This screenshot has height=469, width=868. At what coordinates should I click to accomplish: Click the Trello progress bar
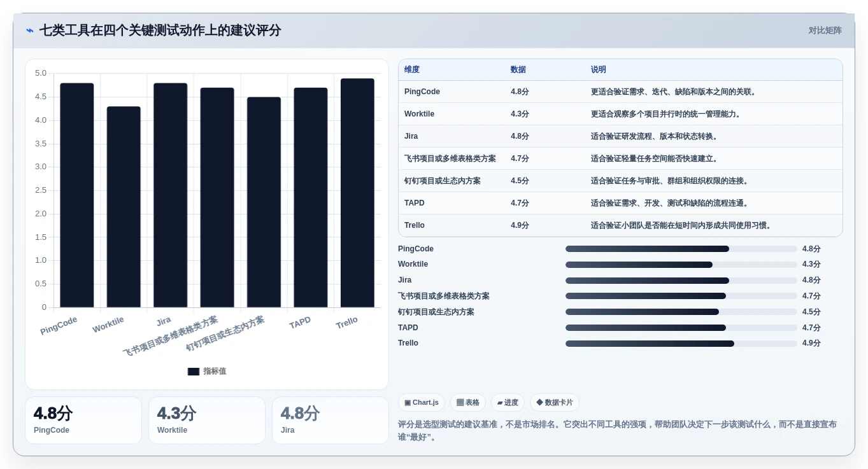click(681, 344)
